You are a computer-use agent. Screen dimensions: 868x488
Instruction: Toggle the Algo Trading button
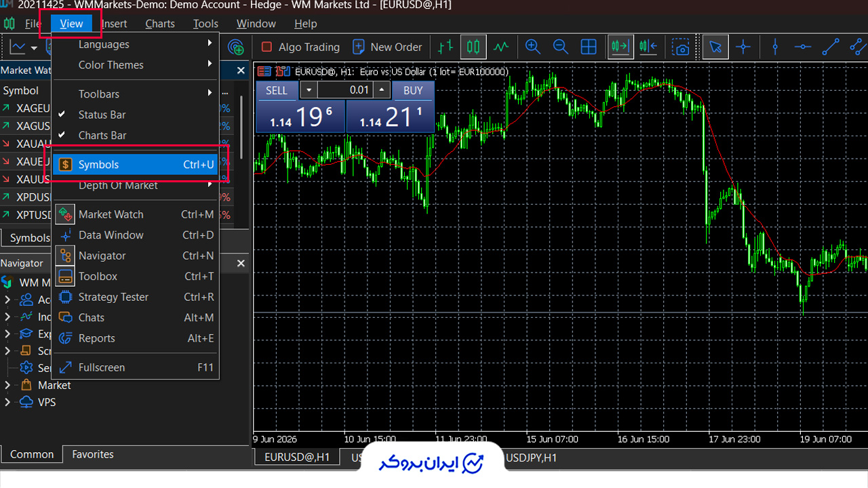point(300,47)
